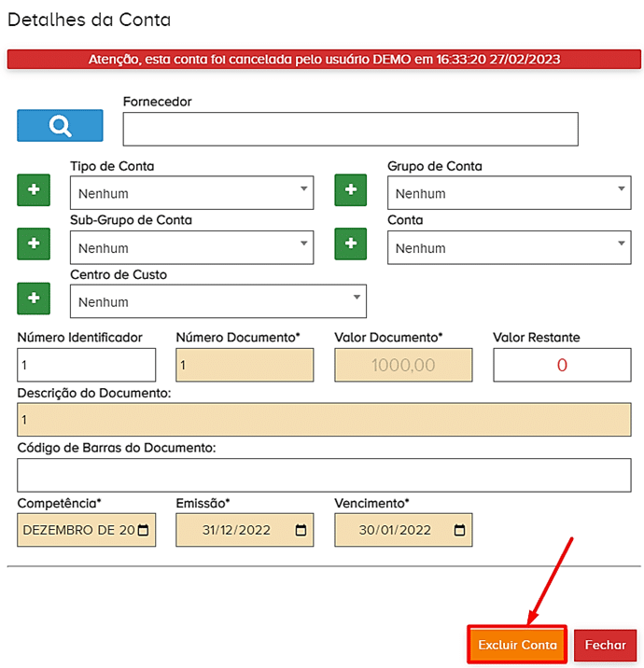Expand the Centro de Custo dropdown

[217, 301]
